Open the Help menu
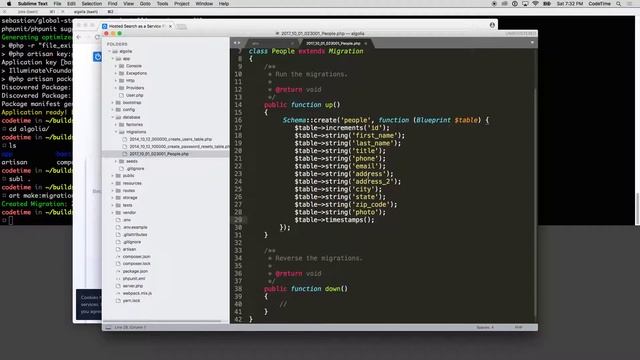The width and height of the screenshot is (640, 360). pos(224,4)
